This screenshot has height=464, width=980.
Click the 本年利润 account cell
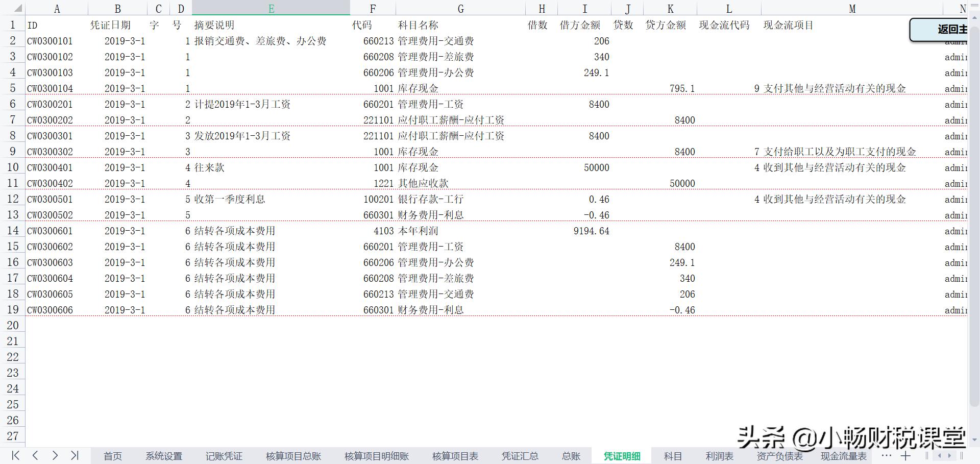461,231
